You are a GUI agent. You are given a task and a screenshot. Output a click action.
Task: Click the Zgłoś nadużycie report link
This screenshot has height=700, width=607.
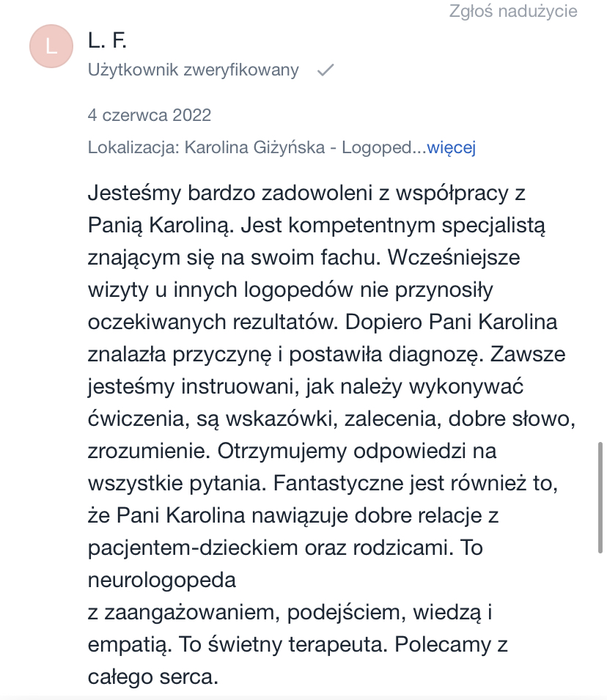(512, 11)
